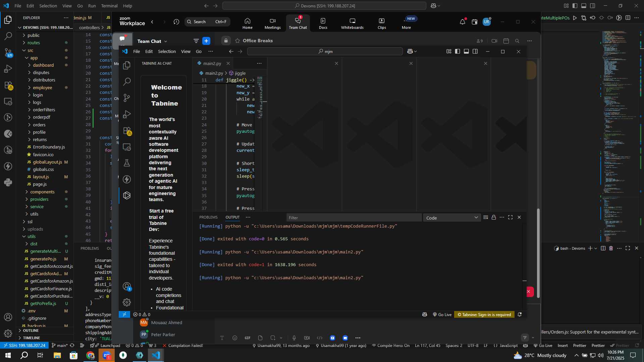
Task: Click Zoom chat window vertical scrollbar
Action: (x=538, y=253)
